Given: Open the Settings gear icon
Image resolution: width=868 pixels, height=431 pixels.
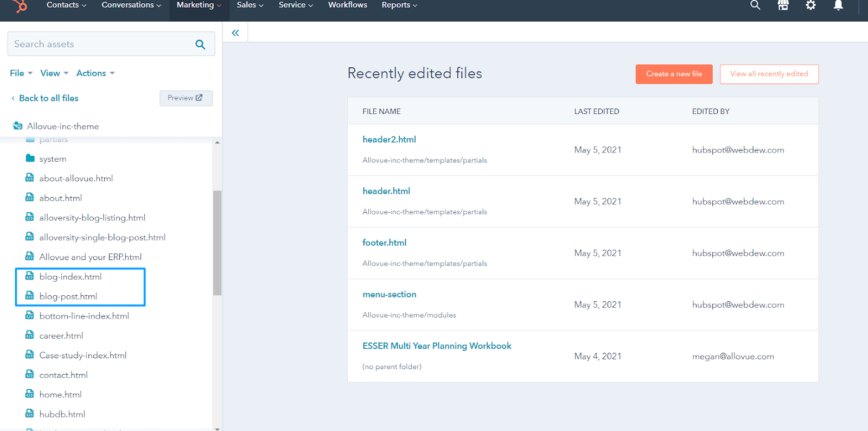Looking at the screenshot, I should (810, 5).
